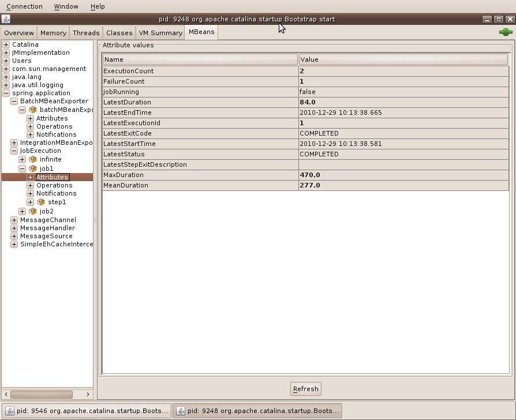The height and width of the screenshot is (420, 516).
Task: Select the job2 MBean bean icon
Action: pyautogui.click(x=32, y=211)
